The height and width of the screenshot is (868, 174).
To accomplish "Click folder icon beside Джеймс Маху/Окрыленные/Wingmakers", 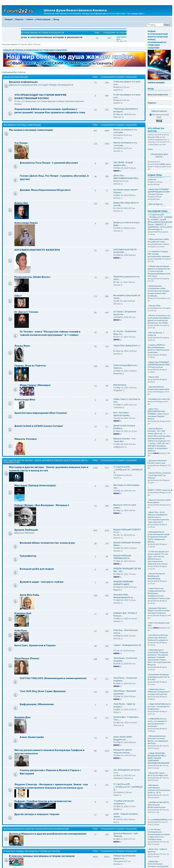I will (x=15, y=194).
